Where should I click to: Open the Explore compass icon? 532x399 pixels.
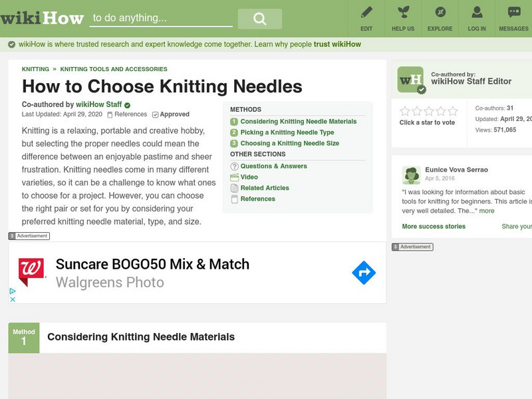[440, 13]
